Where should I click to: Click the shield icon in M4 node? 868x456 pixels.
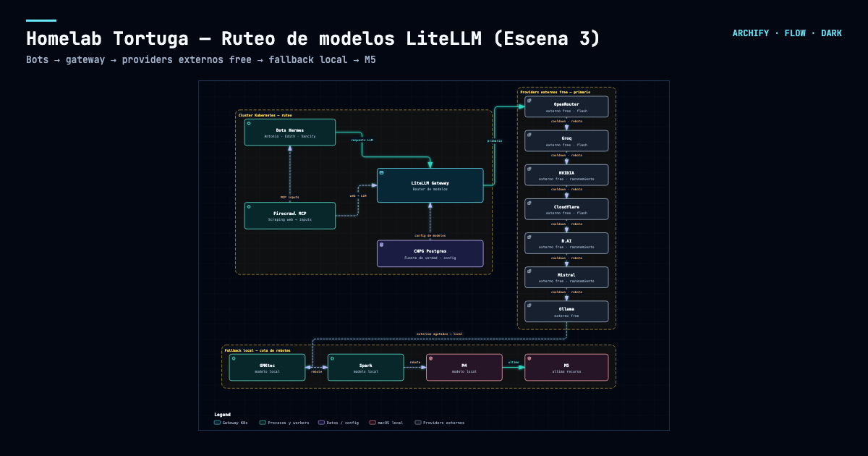(431, 358)
